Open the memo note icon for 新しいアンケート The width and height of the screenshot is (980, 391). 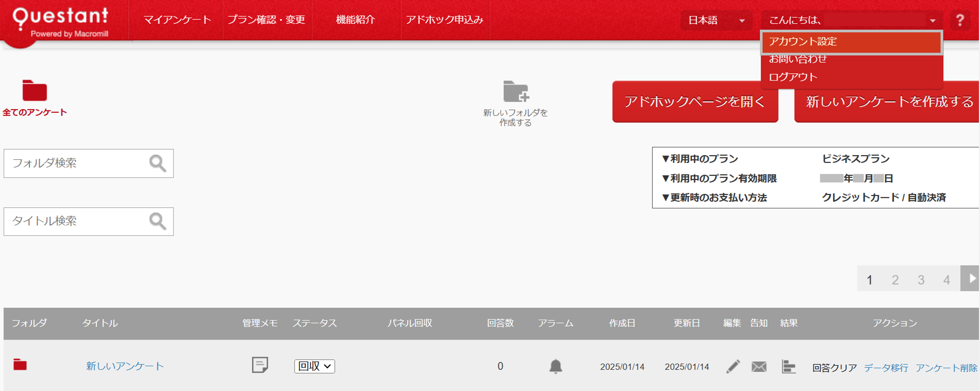260,365
